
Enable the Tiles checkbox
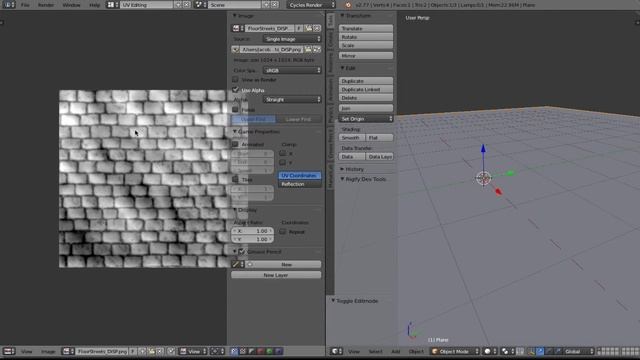coord(236,179)
